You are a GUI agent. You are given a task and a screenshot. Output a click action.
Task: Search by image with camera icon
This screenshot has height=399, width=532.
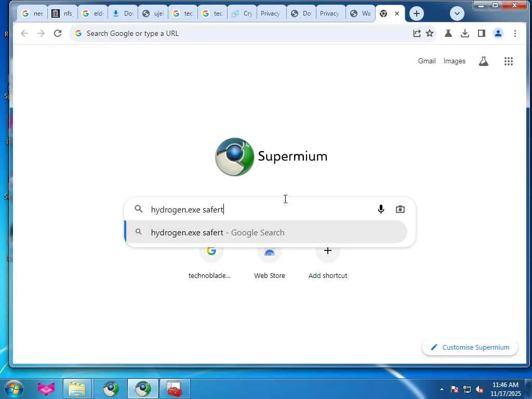[x=401, y=209]
